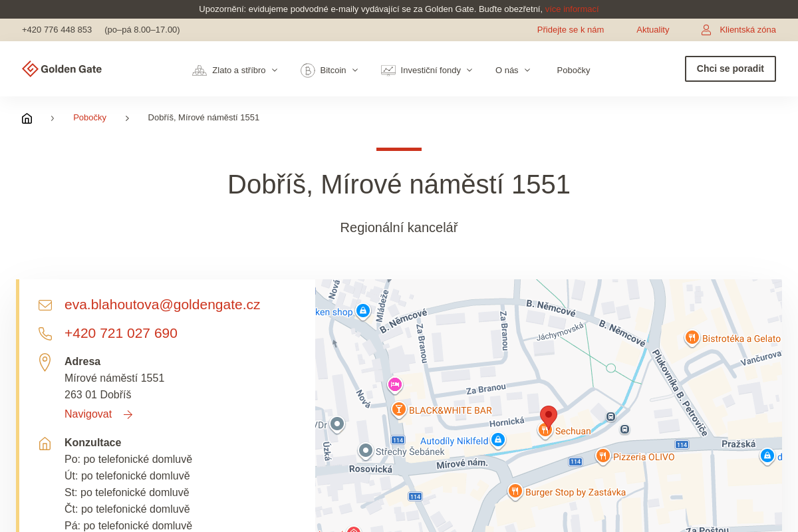
Task: Click the home breadcrumb icon
Action: coord(27,118)
